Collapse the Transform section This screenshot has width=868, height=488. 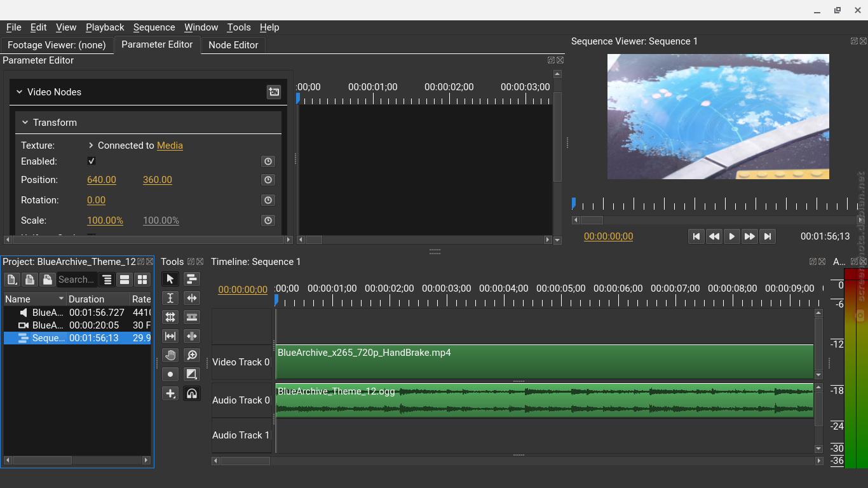point(25,123)
